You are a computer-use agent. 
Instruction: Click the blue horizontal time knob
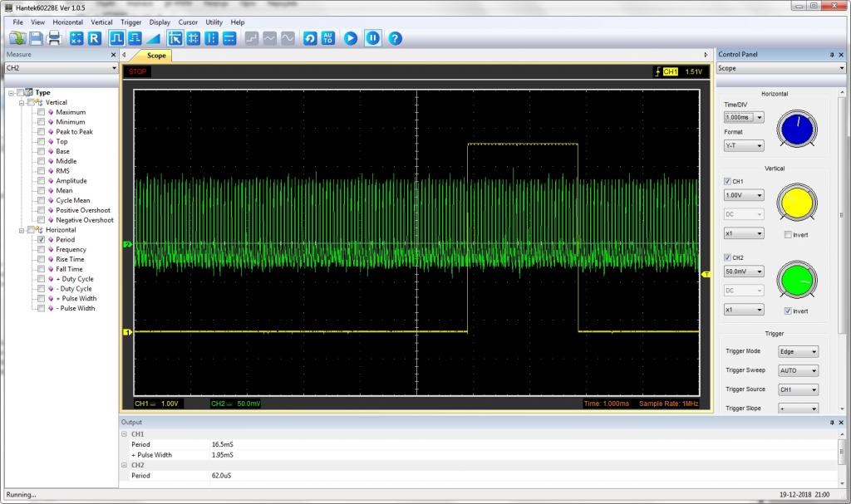(x=797, y=129)
